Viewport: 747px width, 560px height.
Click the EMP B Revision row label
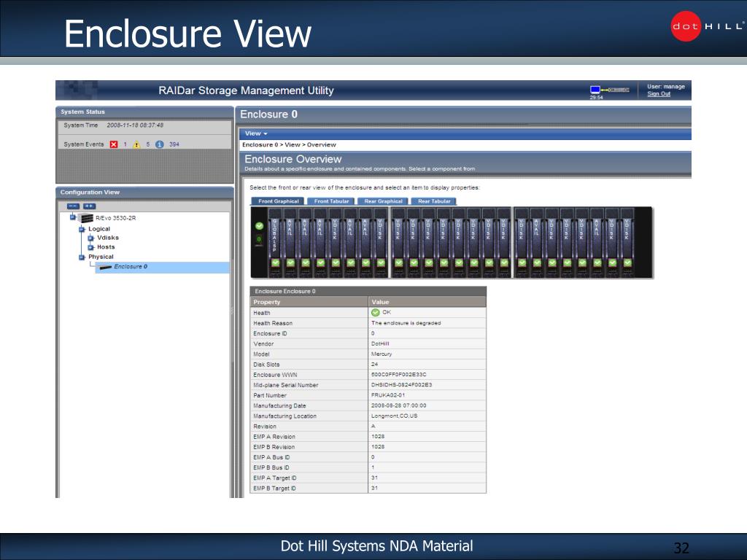pyautogui.click(x=274, y=447)
